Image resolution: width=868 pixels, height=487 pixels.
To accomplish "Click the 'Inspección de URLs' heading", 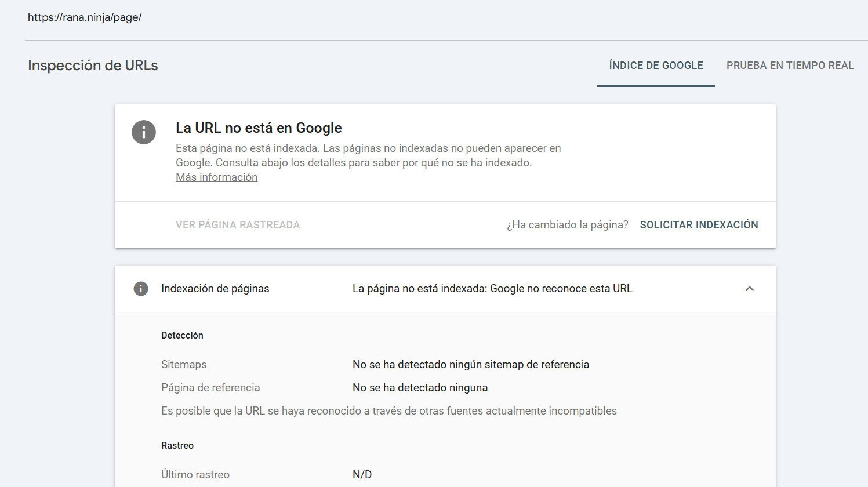I will point(92,65).
